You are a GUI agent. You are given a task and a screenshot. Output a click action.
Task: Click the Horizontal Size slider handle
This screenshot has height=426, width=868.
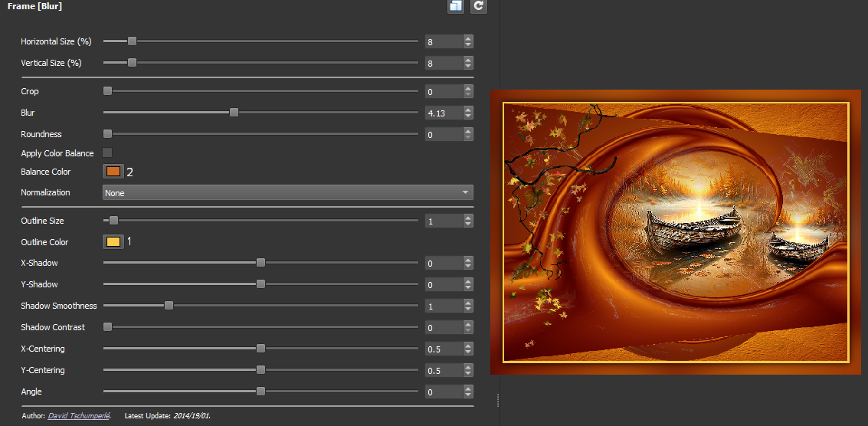(132, 41)
